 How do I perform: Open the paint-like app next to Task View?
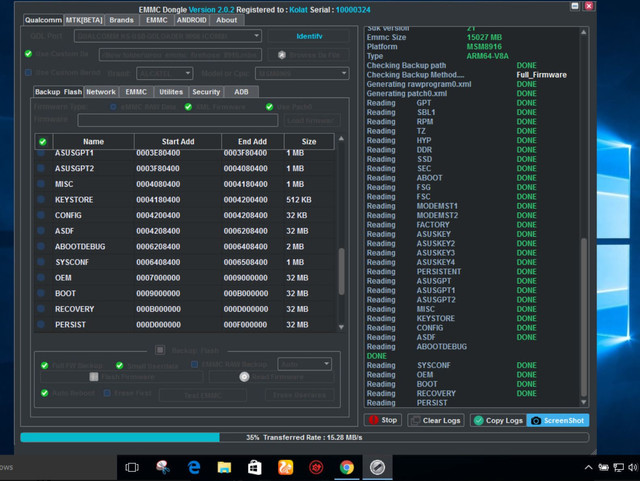tap(163, 468)
